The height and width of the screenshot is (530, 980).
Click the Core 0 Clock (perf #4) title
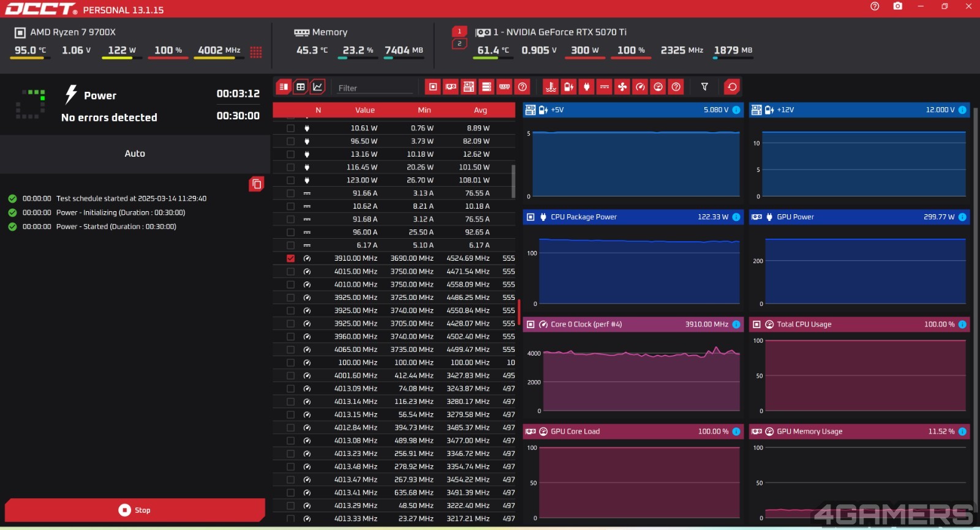click(x=586, y=324)
